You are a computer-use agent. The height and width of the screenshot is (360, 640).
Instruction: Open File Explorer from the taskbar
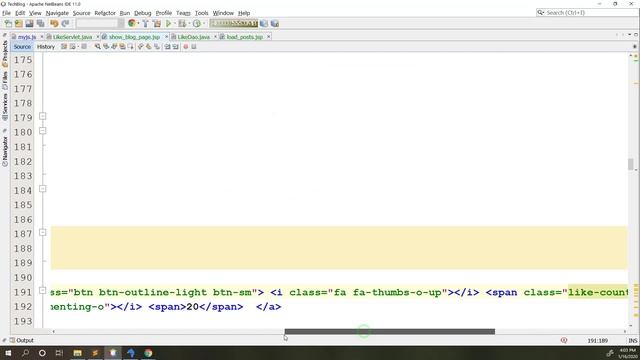tap(78, 353)
